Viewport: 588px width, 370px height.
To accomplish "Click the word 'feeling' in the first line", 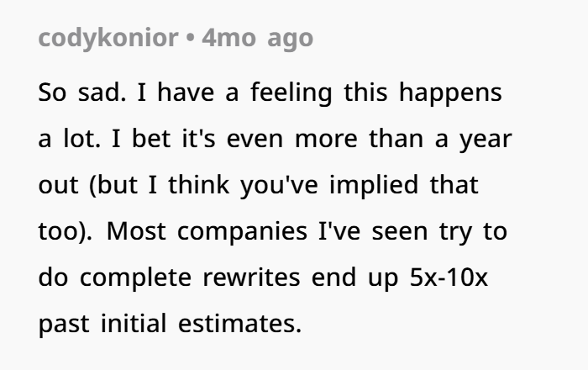I will pyautogui.click(x=291, y=93).
